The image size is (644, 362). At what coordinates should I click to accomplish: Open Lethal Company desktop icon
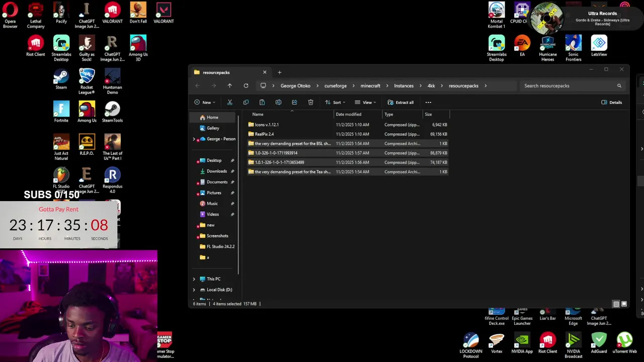point(35,16)
